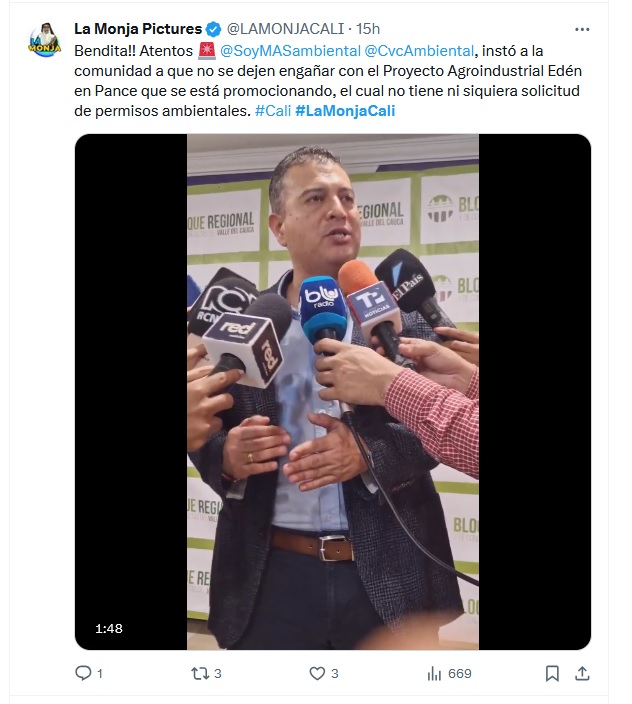Browse the #LaMonjaCali hashtag

click(345, 110)
